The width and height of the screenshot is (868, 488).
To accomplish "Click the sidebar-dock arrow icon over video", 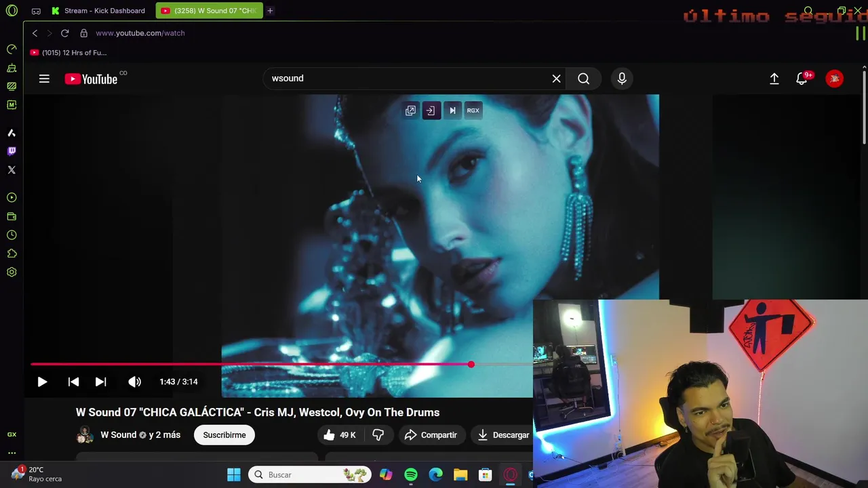I will [431, 110].
